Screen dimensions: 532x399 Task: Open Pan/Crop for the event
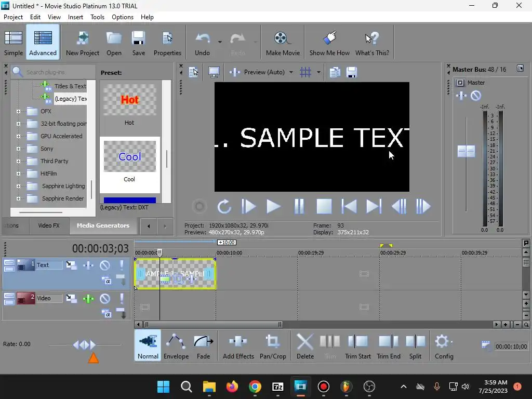(x=273, y=345)
